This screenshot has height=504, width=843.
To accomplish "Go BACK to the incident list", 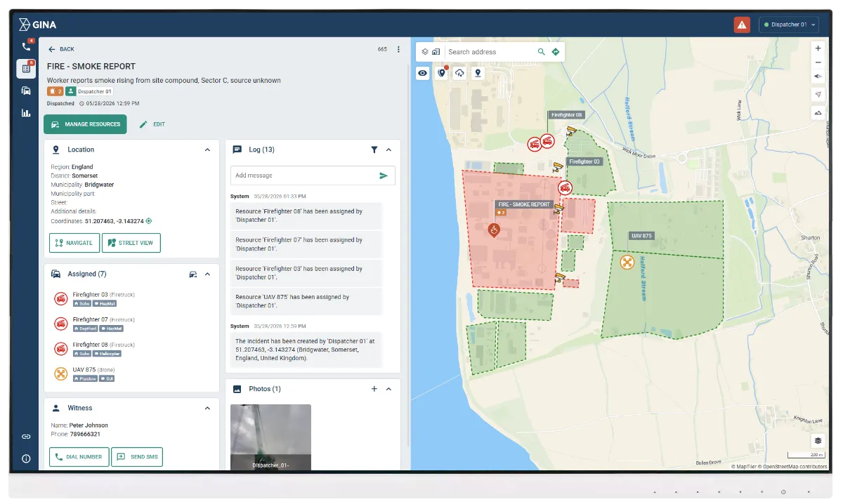I will pos(61,49).
